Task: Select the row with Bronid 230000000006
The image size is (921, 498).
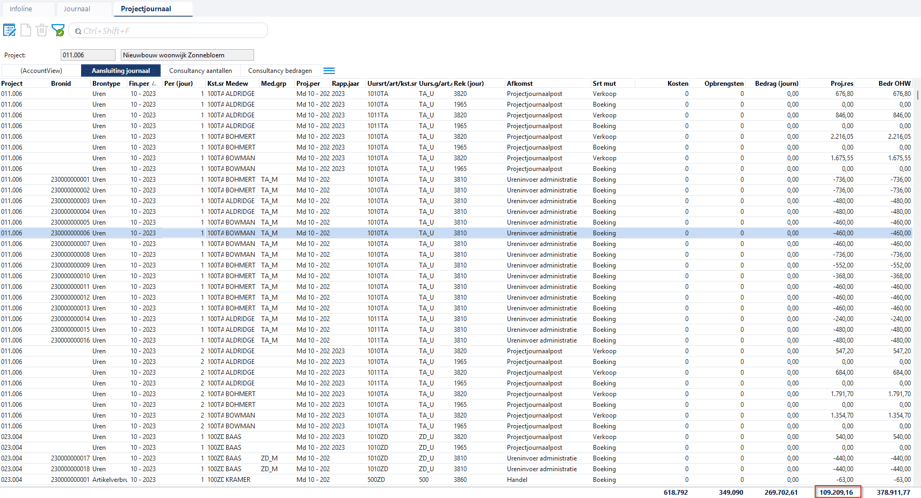Action: (x=456, y=233)
